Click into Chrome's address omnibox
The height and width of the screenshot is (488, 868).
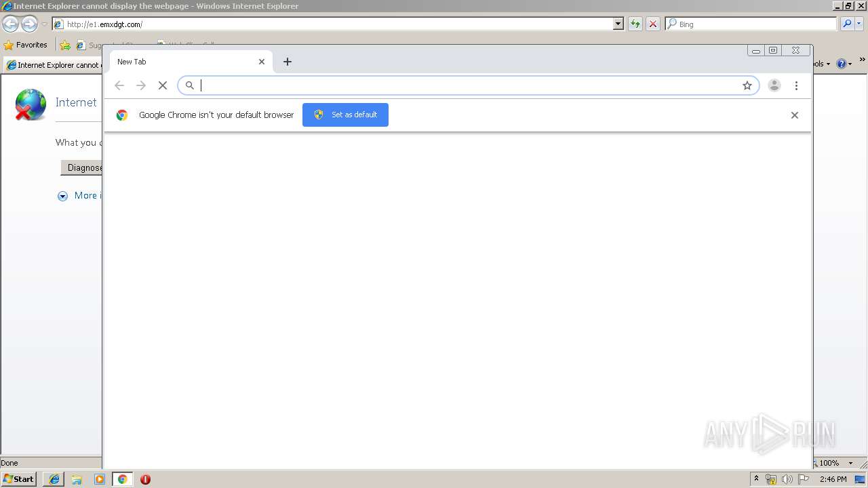pyautogui.click(x=468, y=85)
